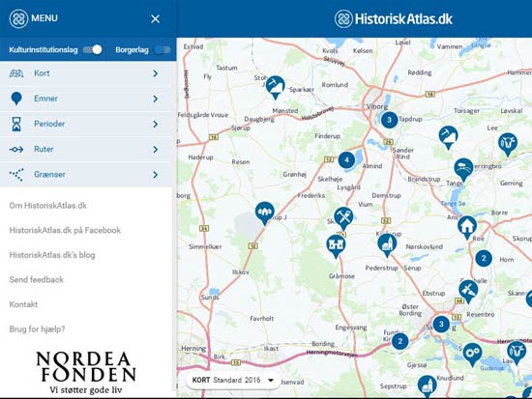Viewport: 532px width, 399px height.
Task: Click the Ikast town label on map
Action: 271,348
